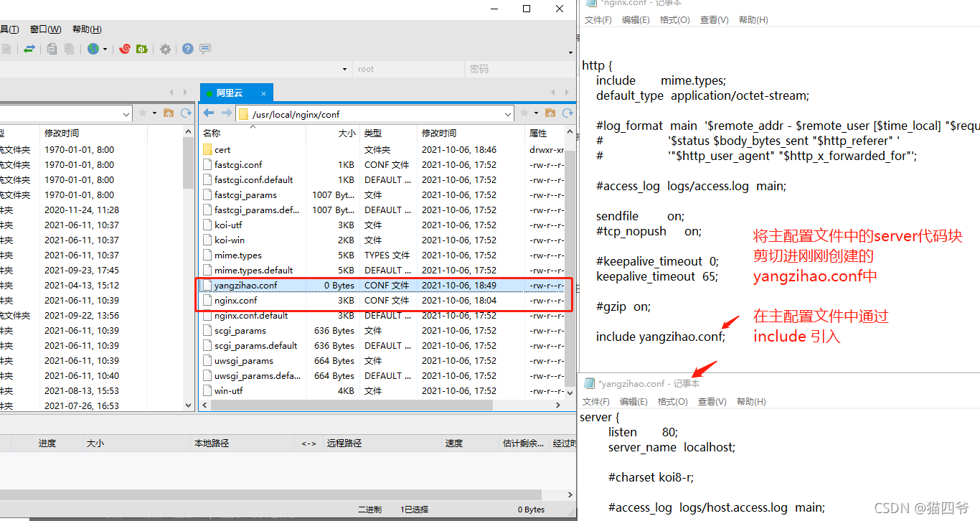Click the paste icon in Xftp toolbar

69,49
